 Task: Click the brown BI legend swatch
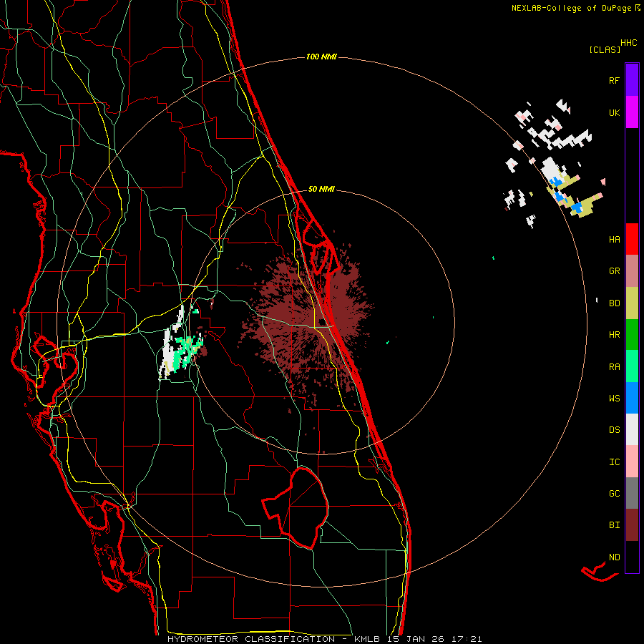click(x=632, y=525)
